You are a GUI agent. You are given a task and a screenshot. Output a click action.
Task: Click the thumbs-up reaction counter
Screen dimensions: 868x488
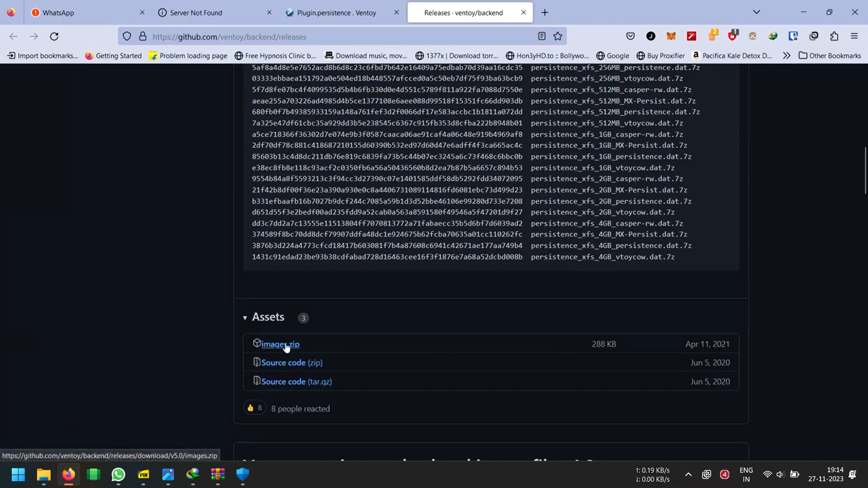click(x=255, y=407)
